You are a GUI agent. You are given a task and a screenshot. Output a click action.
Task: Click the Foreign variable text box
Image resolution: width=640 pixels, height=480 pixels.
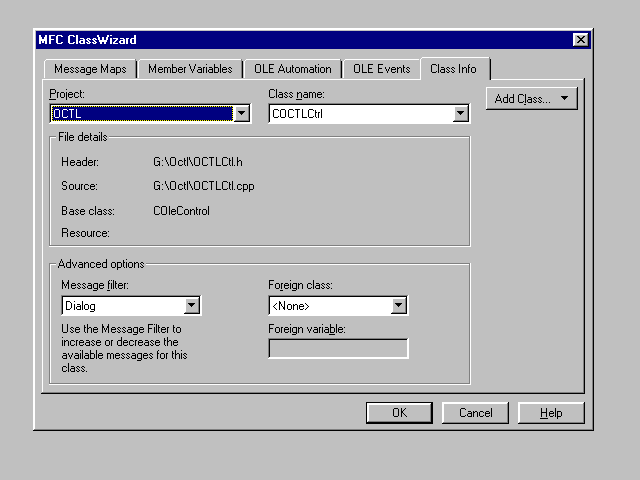338,348
